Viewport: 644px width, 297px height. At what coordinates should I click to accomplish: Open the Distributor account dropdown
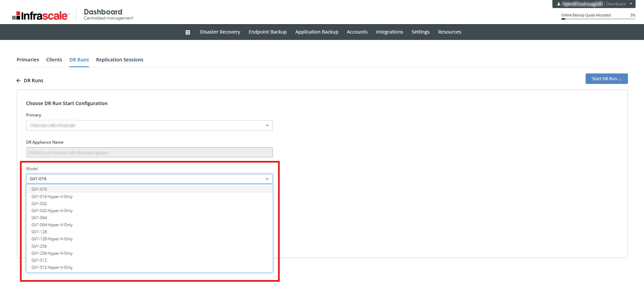click(x=631, y=4)
